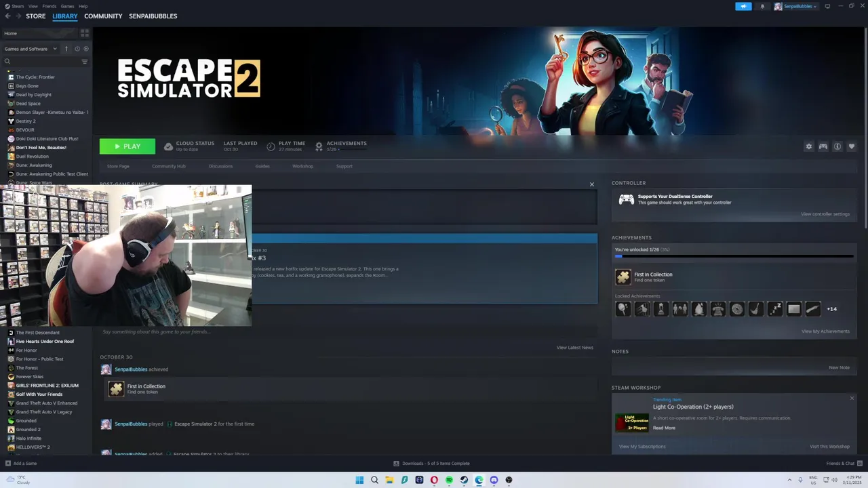View the locked telephone achievement icon
The height and width of the screenshot is (488, 868).
717,309
